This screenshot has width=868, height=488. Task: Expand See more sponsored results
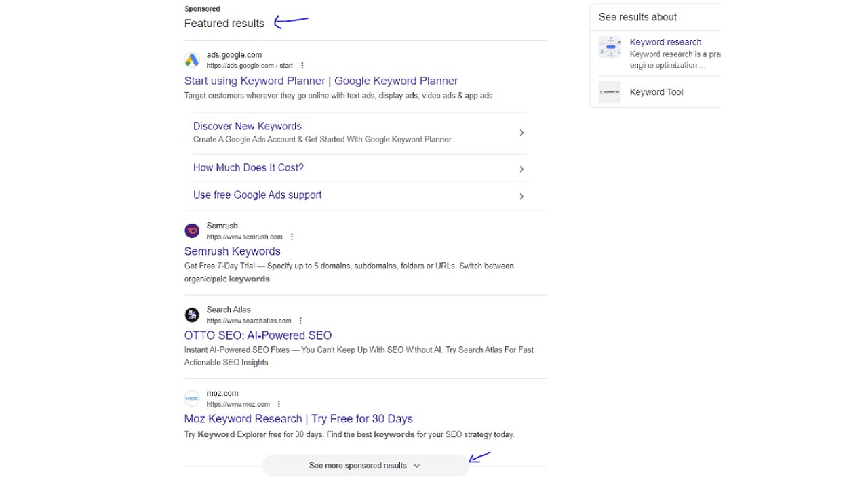[365, 466]
